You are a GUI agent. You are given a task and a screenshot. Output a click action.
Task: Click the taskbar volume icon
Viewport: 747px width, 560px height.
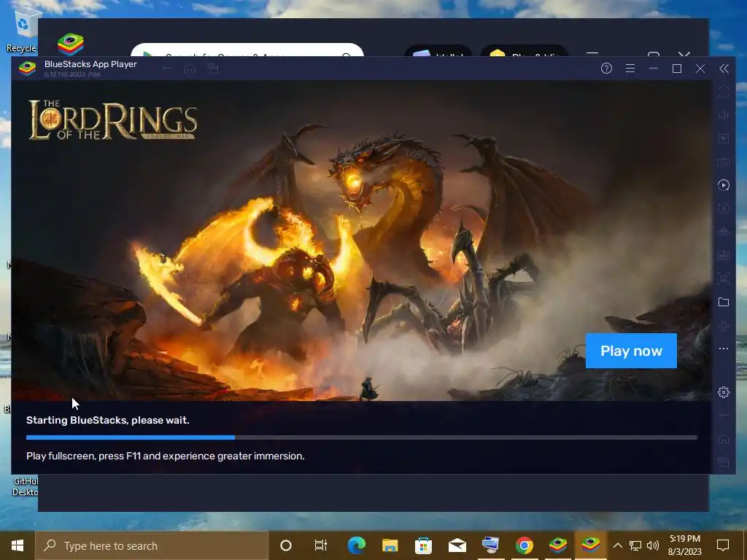(x=653, y=545)
